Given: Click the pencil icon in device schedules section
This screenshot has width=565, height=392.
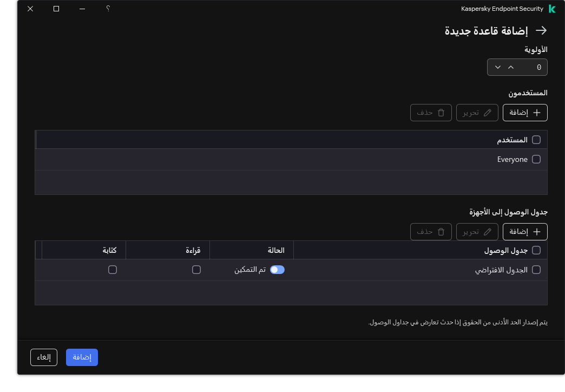Looking at the screenshot, I should [x=477, y=232].
